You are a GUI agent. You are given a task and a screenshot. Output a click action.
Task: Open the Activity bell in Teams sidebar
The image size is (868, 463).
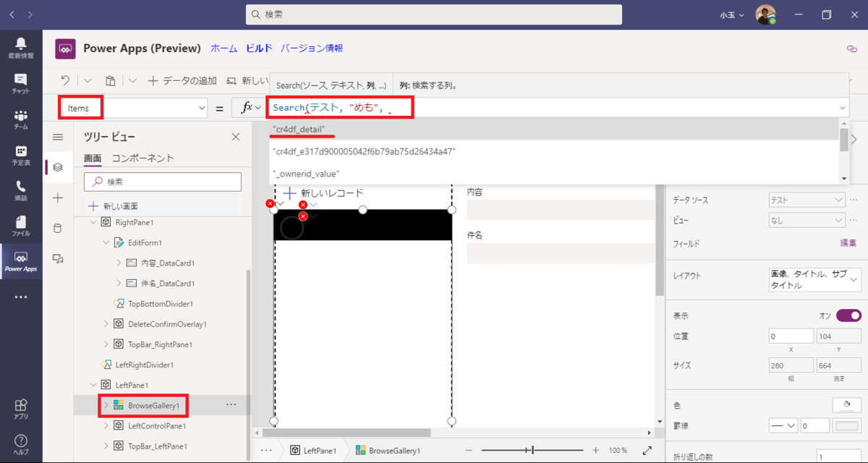coord(20,48)
